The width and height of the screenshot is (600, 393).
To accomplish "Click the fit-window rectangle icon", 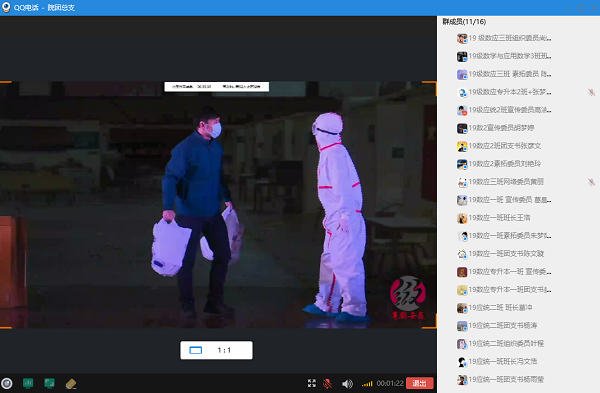I will [x=196, y=350].
